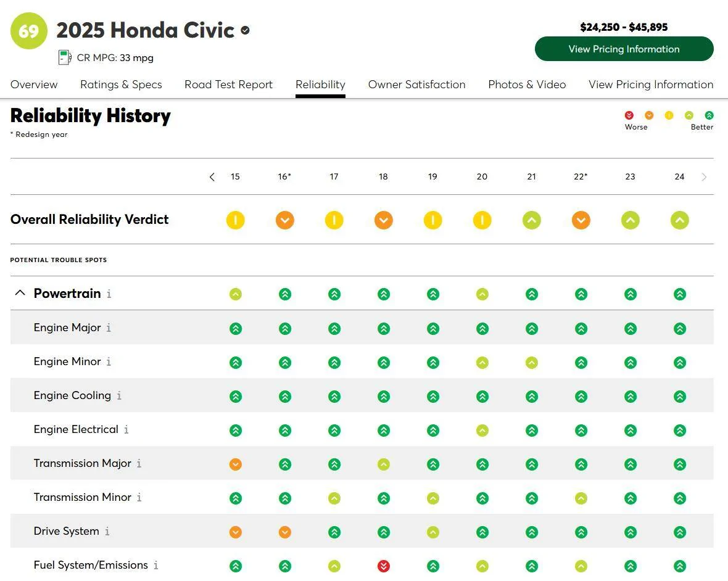Open the Ratings & Specs tab
Image resolution: width=728 pixels, height=581 pixels.
point(121,84)
